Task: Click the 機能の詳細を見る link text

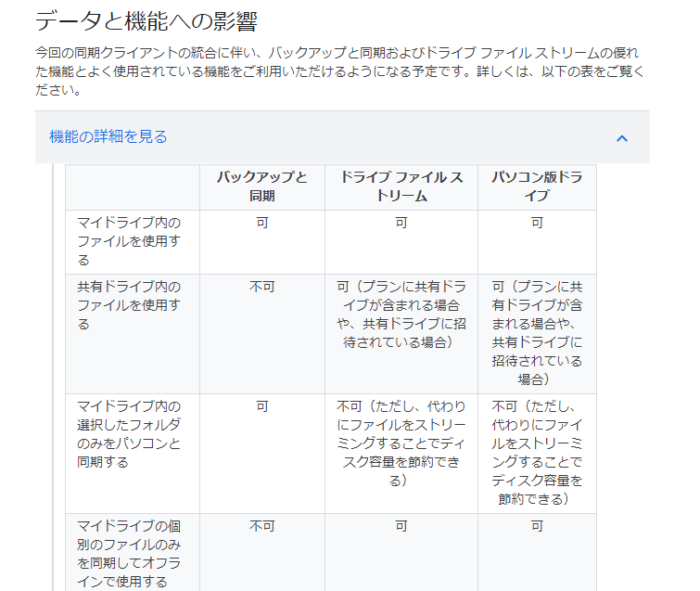Action: [108, 136]
